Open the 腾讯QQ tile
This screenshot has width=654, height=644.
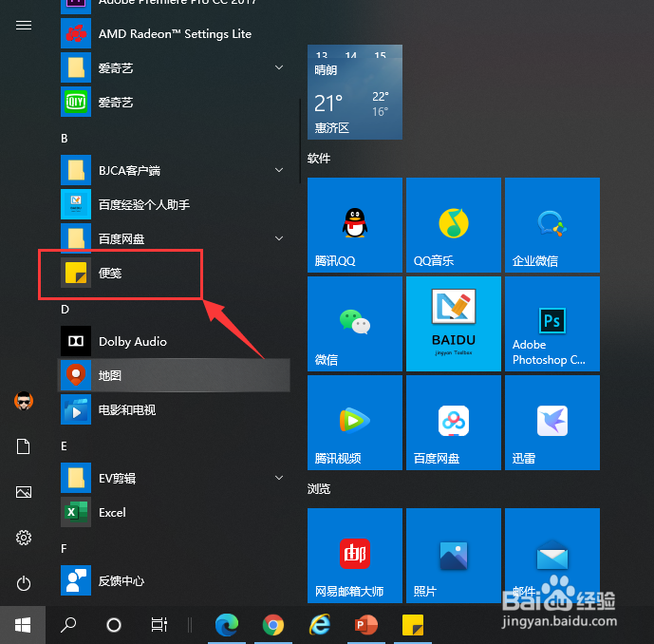355,225
